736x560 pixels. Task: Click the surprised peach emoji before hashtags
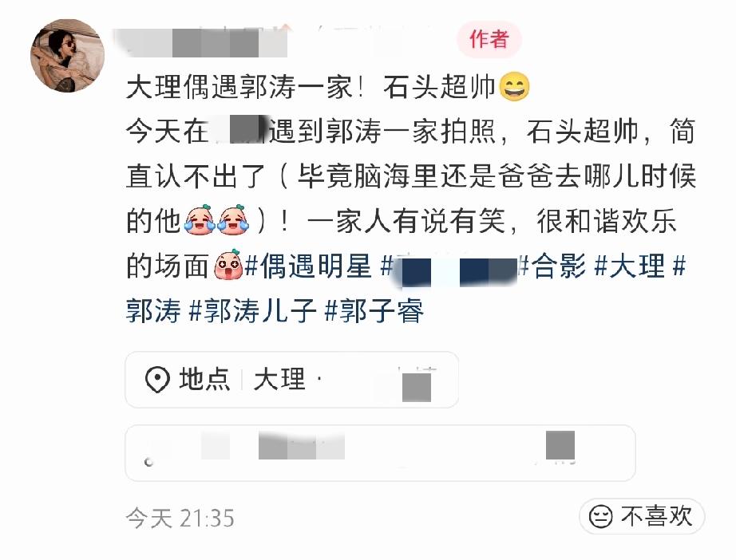click(228, 265)
